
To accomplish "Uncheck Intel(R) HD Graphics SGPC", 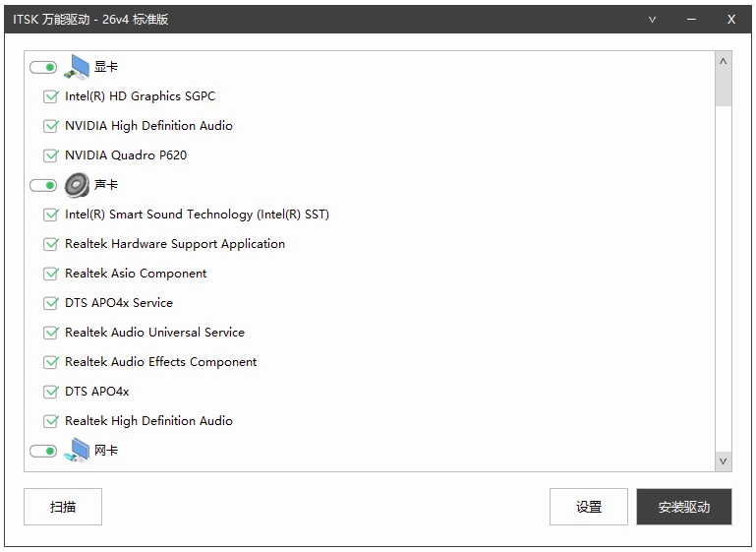I will (x=50, y=96).
